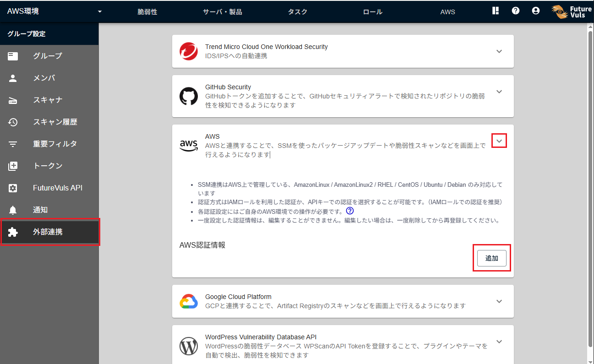Go to the 脆弱性 tab

147,12
